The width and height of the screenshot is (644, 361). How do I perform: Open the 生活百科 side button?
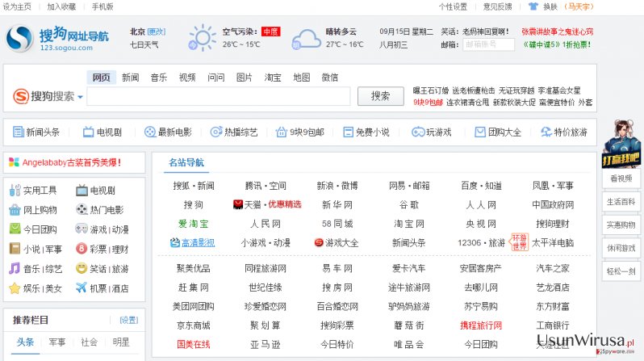click(621, 202)
